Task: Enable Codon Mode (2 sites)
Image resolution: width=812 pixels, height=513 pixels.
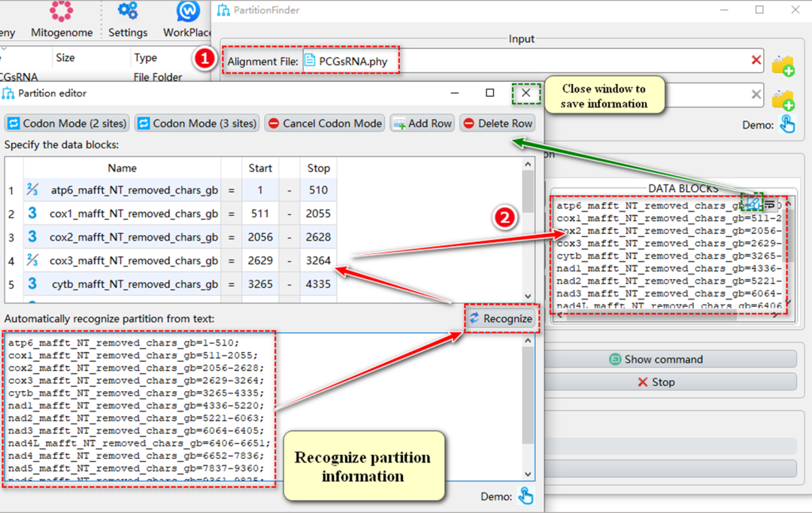Action: click(x=67, y=123)
